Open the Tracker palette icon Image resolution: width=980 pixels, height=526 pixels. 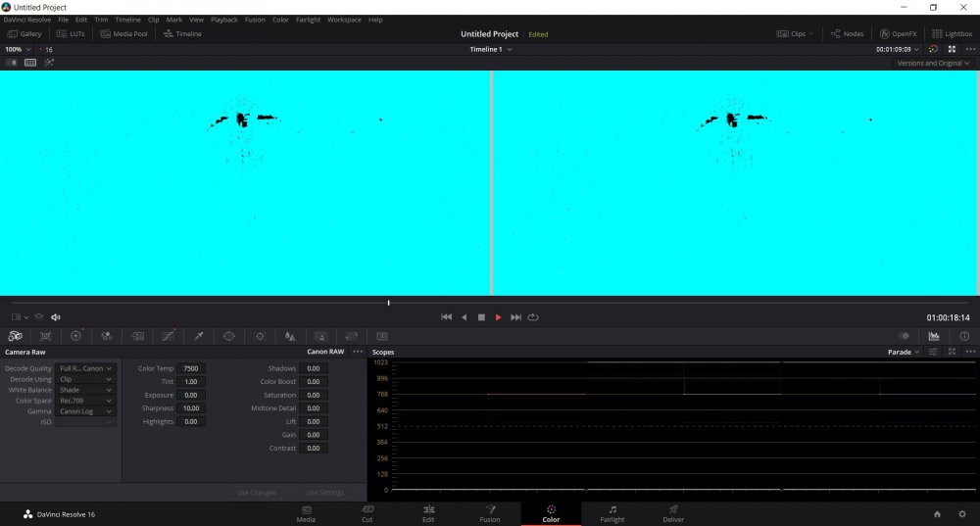260,336
